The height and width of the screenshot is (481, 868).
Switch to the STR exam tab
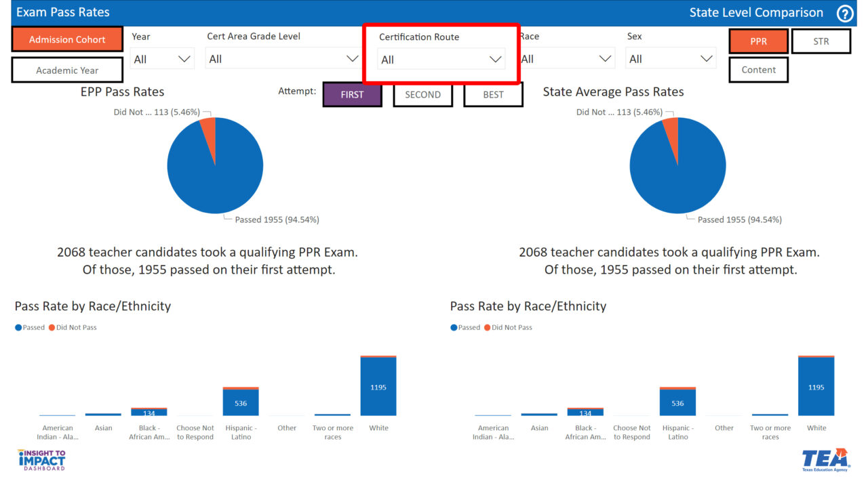click(821, 41)
